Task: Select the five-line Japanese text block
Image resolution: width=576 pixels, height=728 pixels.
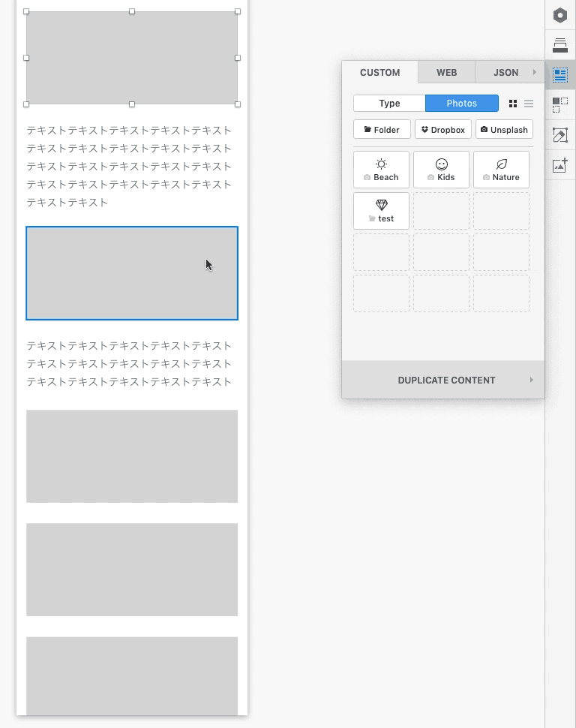Action: [x=129, y=166]
